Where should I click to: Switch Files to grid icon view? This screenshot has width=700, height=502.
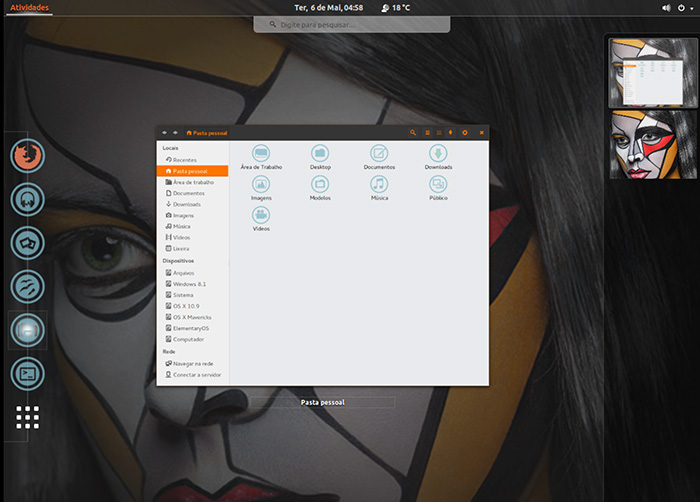tap(439, 133)
